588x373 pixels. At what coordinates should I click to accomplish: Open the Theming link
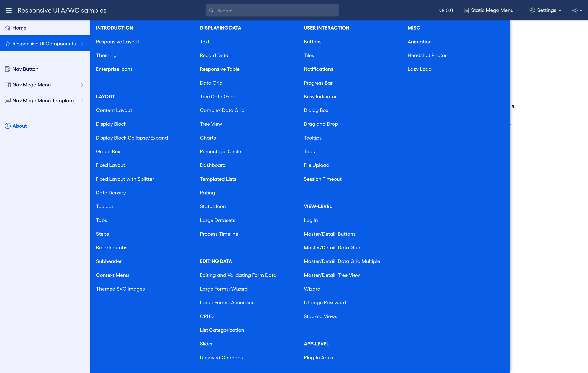[106, 55]
